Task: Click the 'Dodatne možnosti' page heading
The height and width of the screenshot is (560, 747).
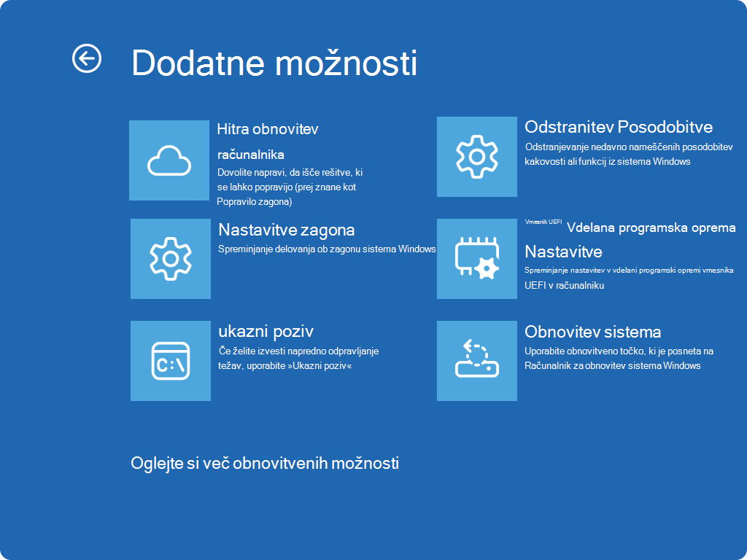Action: point(274,63)
